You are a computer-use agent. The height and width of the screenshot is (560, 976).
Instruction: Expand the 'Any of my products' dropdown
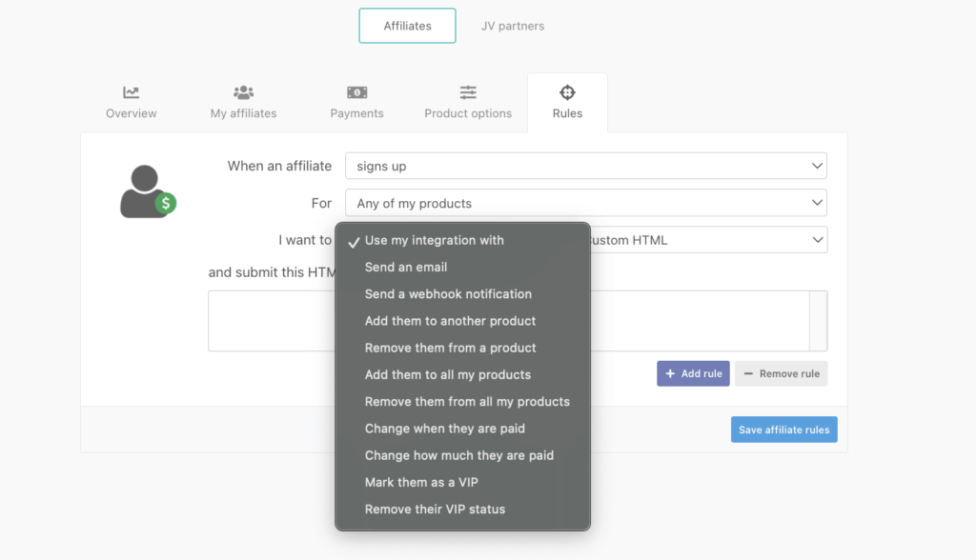[x=585, y=203]
